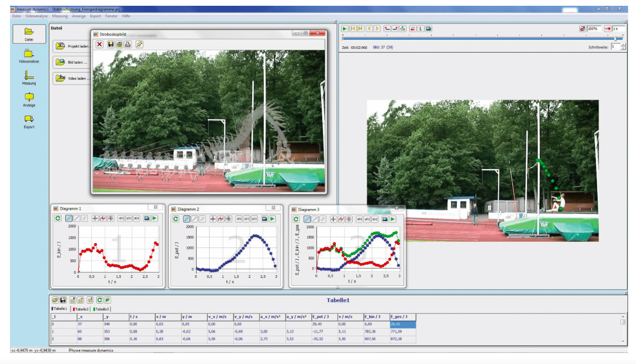
Task: Click the E_kin / J column header
Action: point(376,317)
